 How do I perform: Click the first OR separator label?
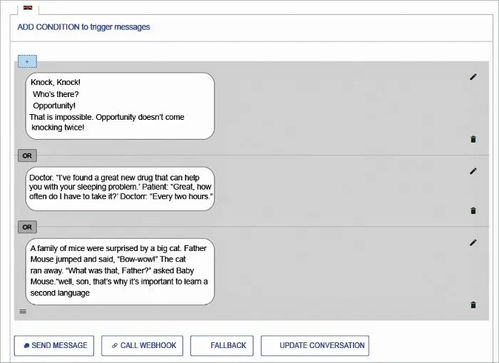27,156
